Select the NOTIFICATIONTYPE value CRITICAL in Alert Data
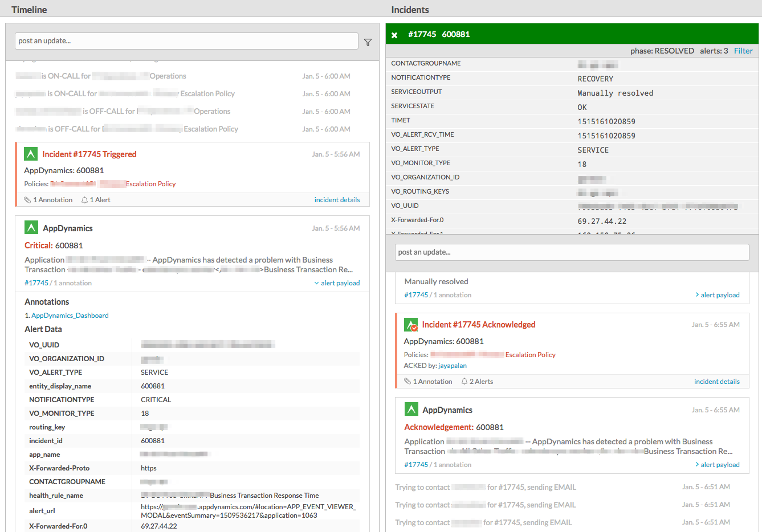The height and width of the screenshot is (532, 762). coord(156,400)
